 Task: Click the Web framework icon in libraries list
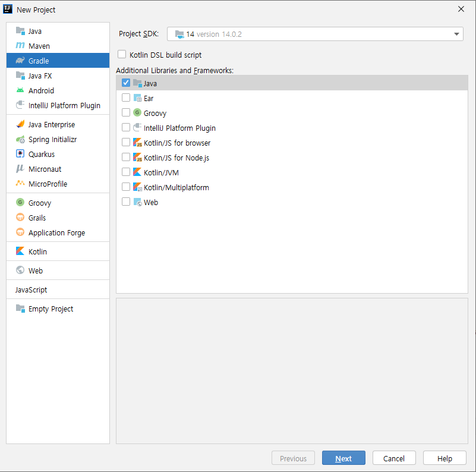[x=137, y=202]
